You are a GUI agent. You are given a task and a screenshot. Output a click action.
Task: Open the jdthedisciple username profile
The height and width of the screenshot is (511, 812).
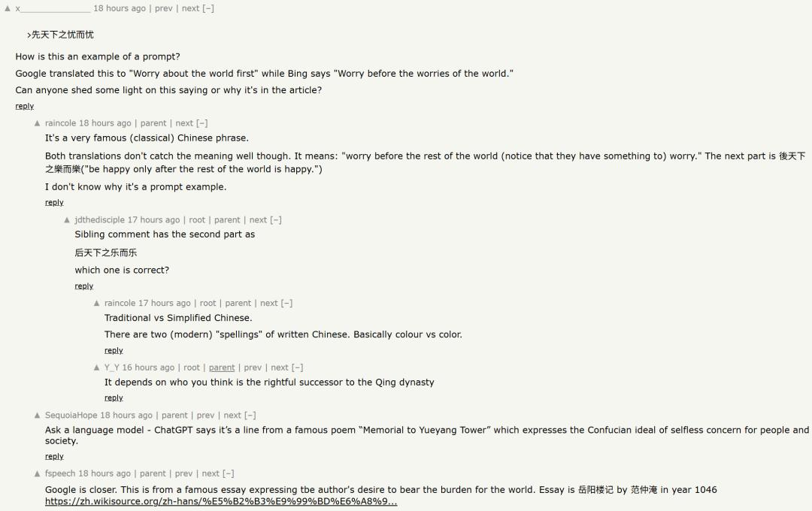pos(99,220)
